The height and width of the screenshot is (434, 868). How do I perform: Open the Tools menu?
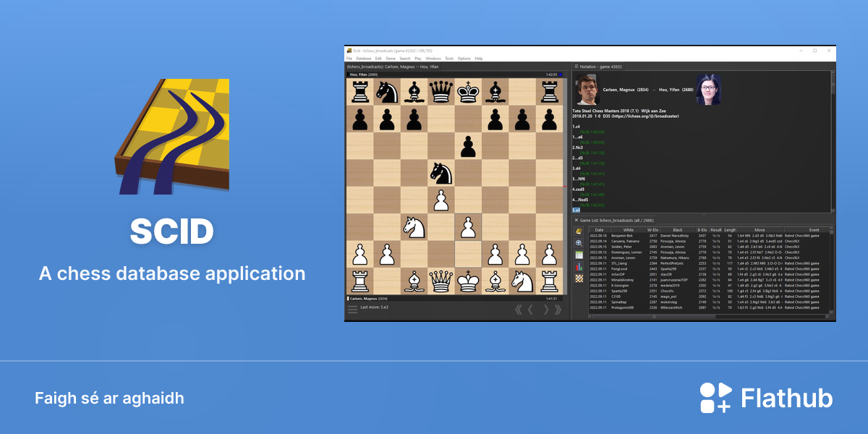449,59
